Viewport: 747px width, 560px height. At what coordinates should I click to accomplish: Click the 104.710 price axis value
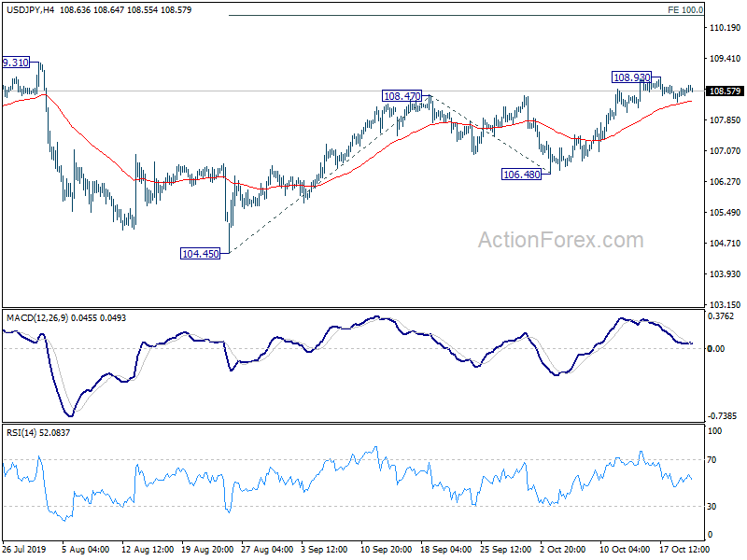(725, 244)
